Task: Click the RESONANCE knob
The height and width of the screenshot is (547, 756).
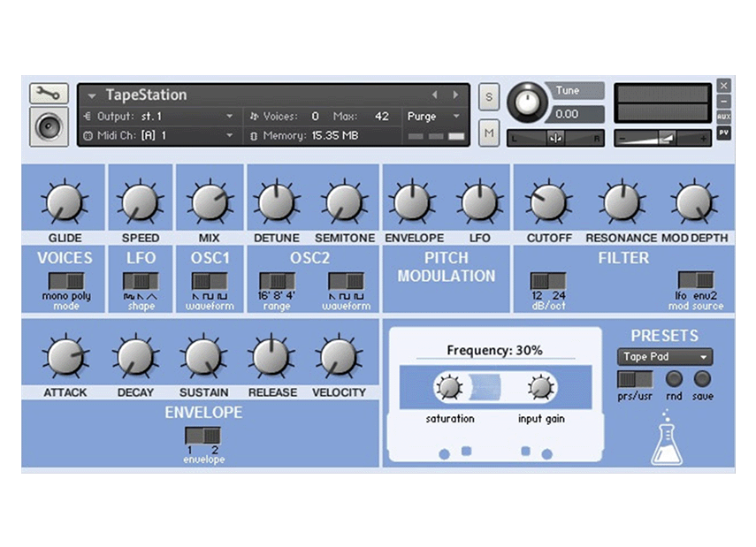Action: 622,202
